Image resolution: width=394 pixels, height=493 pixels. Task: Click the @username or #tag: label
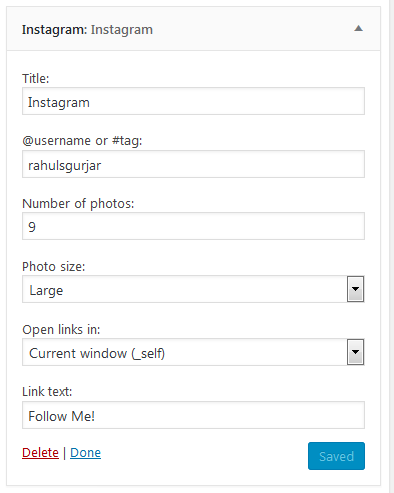pos(82,141)
